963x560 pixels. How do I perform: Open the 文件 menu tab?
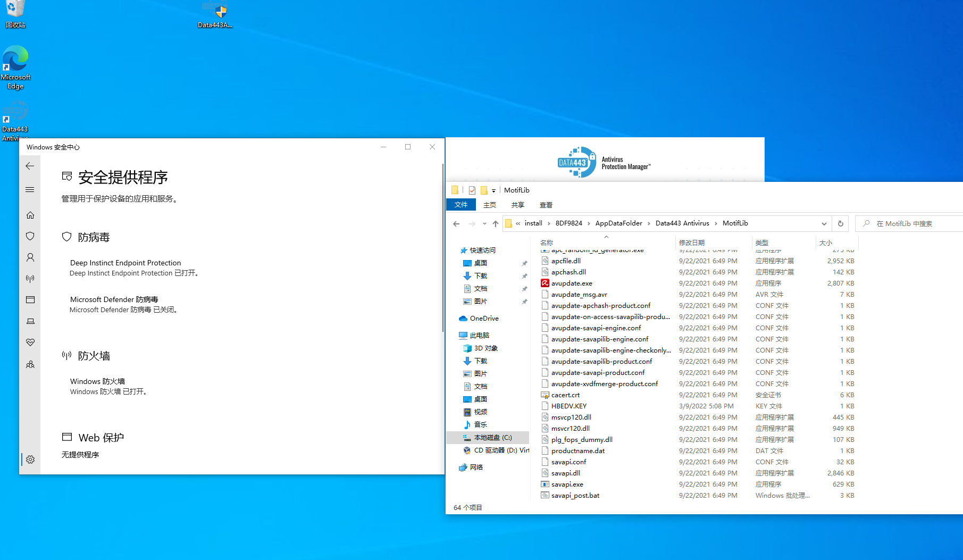coord(460,205)
